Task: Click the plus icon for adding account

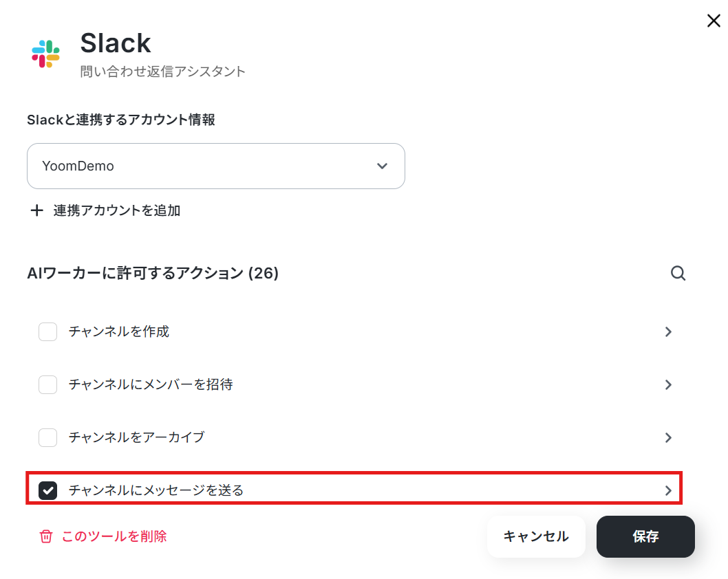Action: click(36, 210)
